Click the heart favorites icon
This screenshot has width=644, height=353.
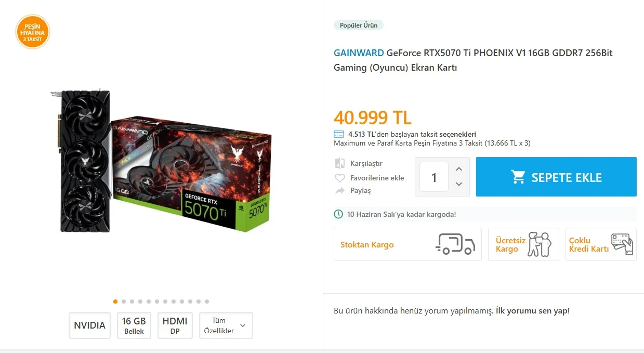tap(340, 178)
